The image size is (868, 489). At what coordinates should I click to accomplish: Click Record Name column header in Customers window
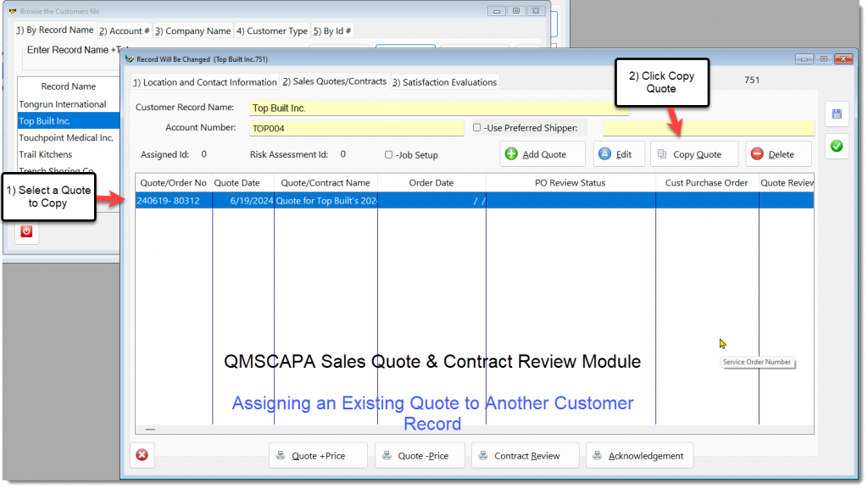(69, 86)
